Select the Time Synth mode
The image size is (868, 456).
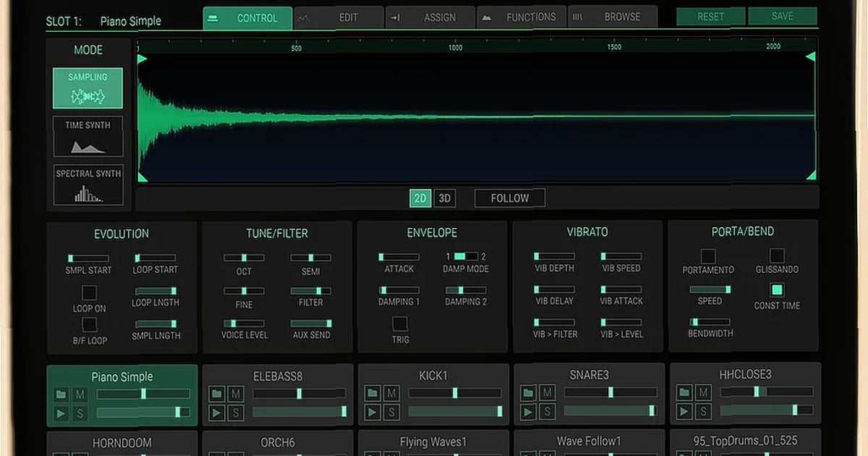tap(87, 136)
